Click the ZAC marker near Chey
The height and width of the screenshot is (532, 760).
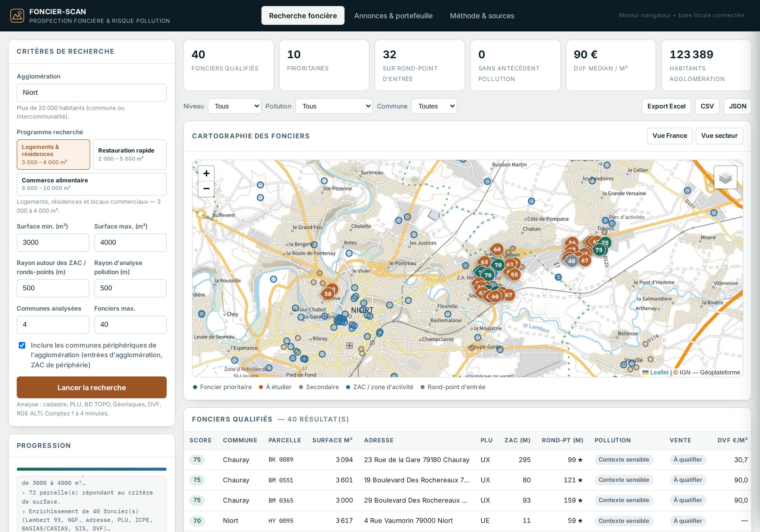click(202, 314)
